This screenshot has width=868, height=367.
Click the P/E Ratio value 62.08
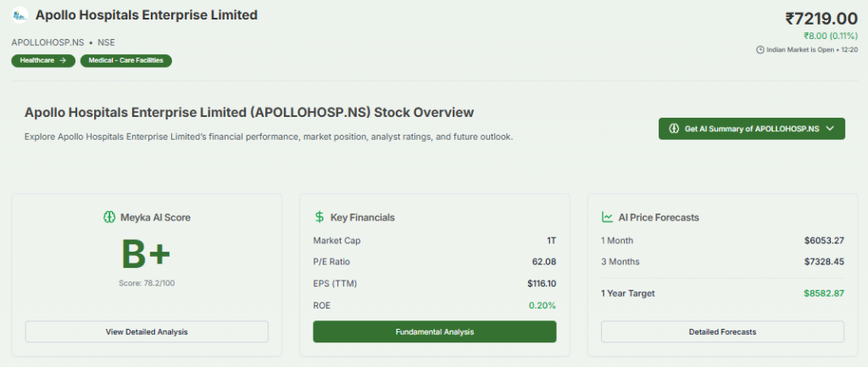544,262
